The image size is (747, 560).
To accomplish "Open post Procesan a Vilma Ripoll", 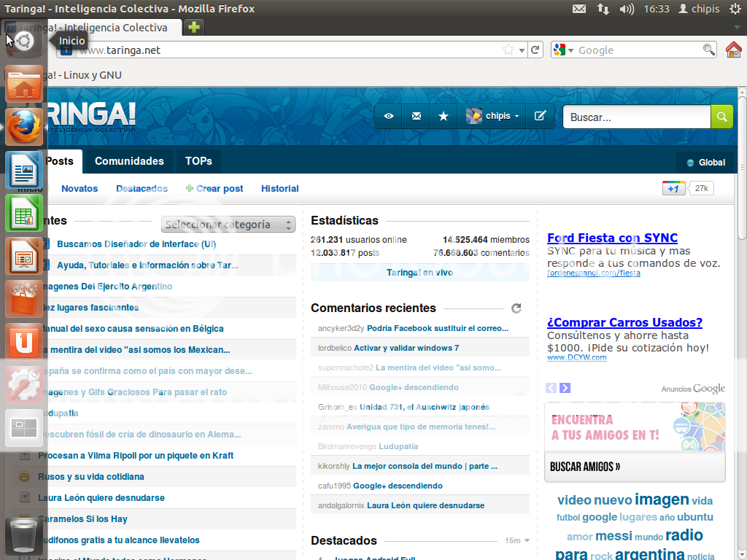I will click(136, 456).
